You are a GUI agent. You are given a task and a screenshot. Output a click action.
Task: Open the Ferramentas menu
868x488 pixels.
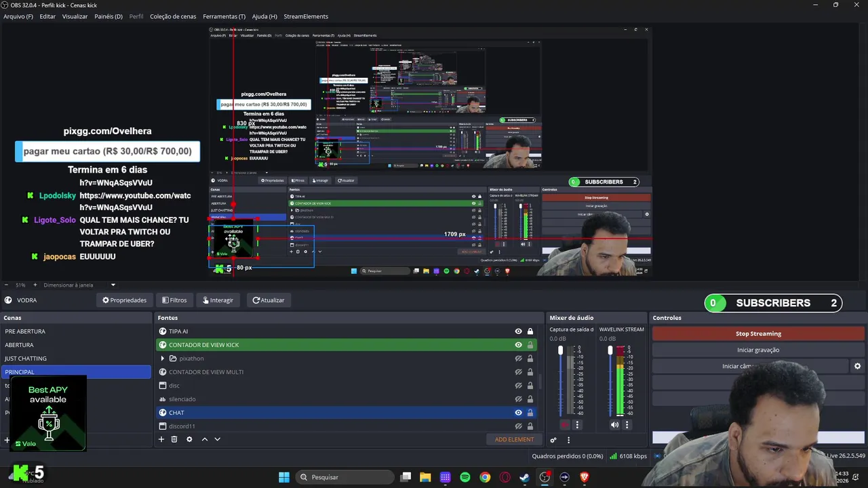tap(224, 16)
